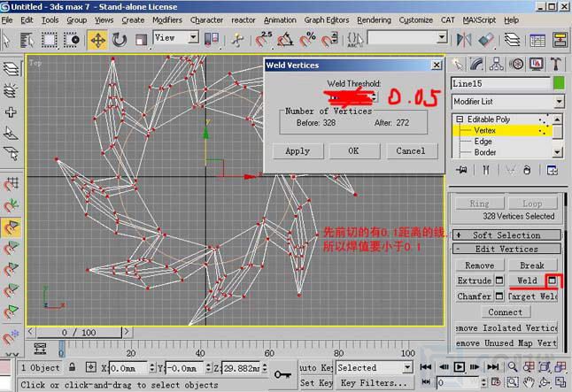The image size is (572, 392).
Task: Click Pin Stack icon
Action: tap(462, 170)
